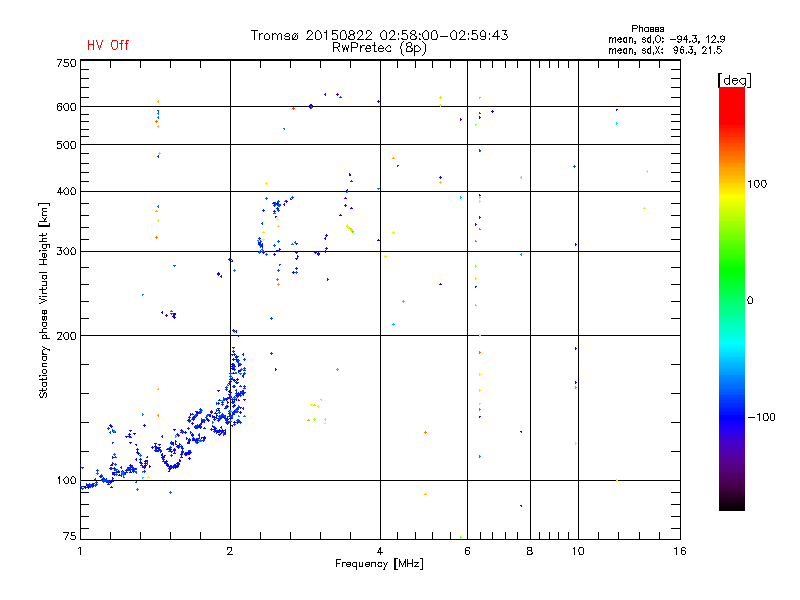The height and width of the screenshot is (600, 800).
Task: Click the x-axis tick label '4'
Action: (380, 551)
